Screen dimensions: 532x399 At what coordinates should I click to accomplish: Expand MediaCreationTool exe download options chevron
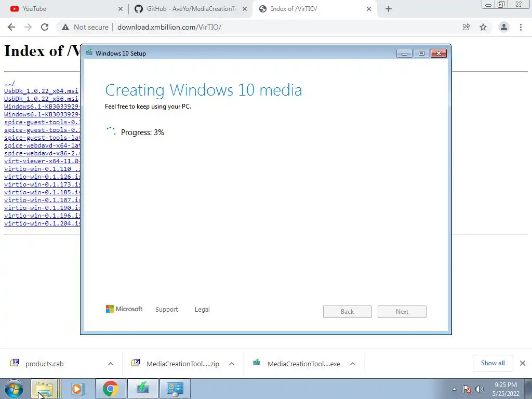(353, 364)
